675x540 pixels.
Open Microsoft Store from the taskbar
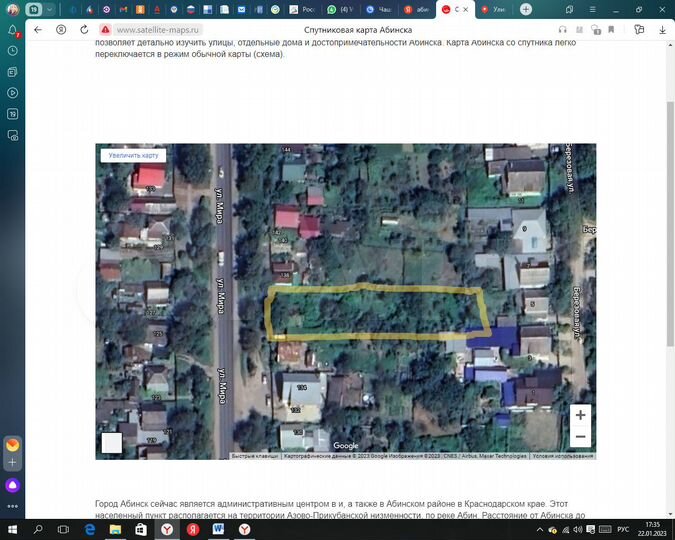point(141,529)
